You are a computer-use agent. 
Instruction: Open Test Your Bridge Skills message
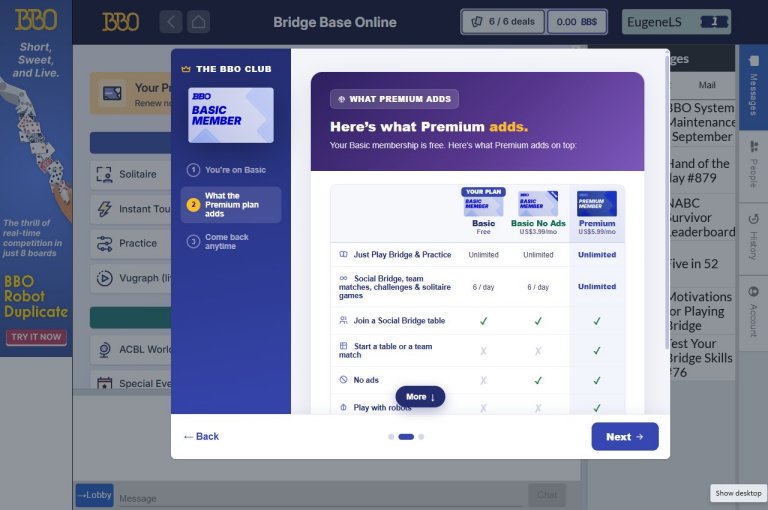(x=702, y=358)
